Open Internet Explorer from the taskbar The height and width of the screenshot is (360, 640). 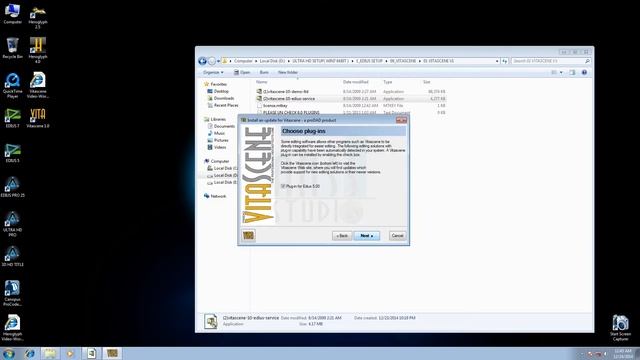click(30, 353)
